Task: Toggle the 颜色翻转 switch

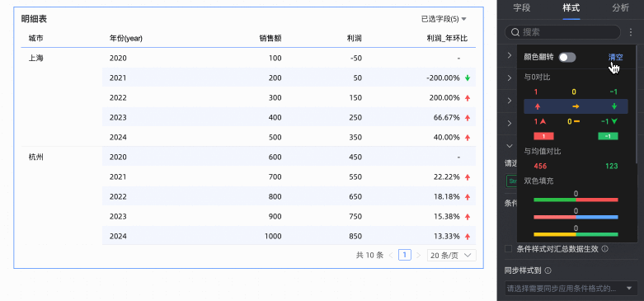Action: click(567, 58)
